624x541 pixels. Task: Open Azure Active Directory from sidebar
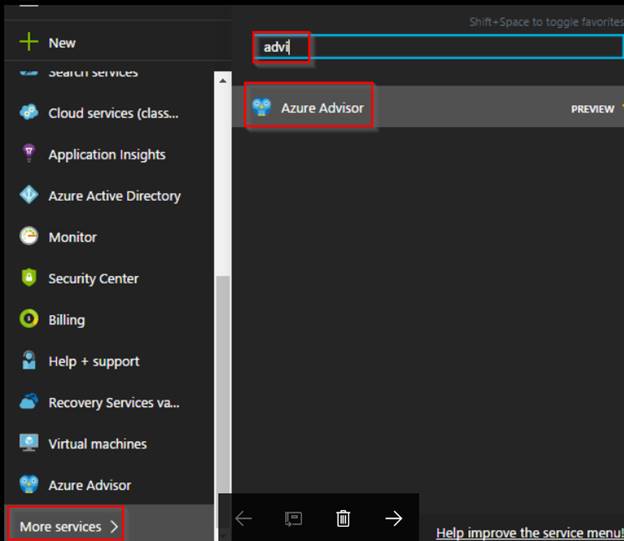[114, 196]
